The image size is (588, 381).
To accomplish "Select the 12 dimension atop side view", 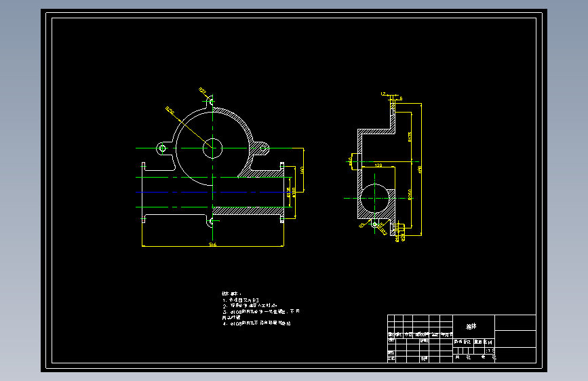I will coord(383,94).
